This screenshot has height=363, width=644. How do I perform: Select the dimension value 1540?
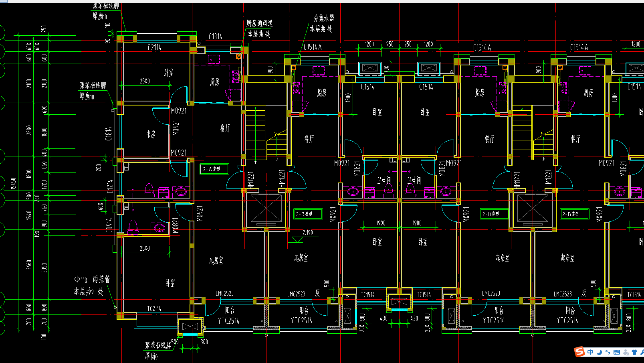coord(29,215)
